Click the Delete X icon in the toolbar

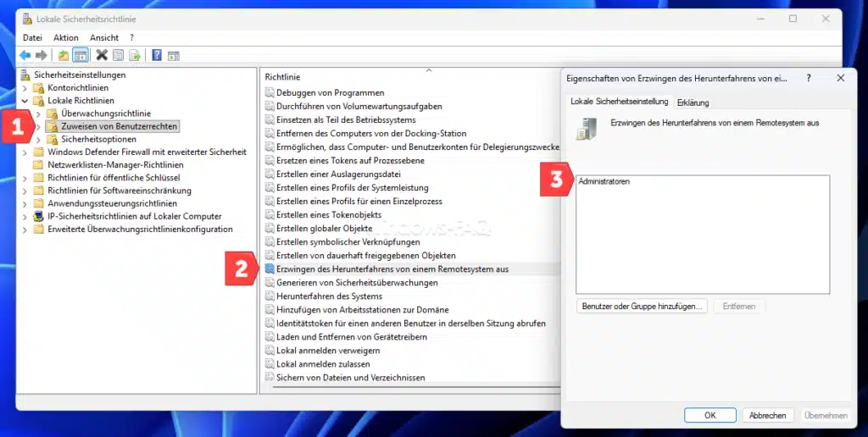(102, 55)
